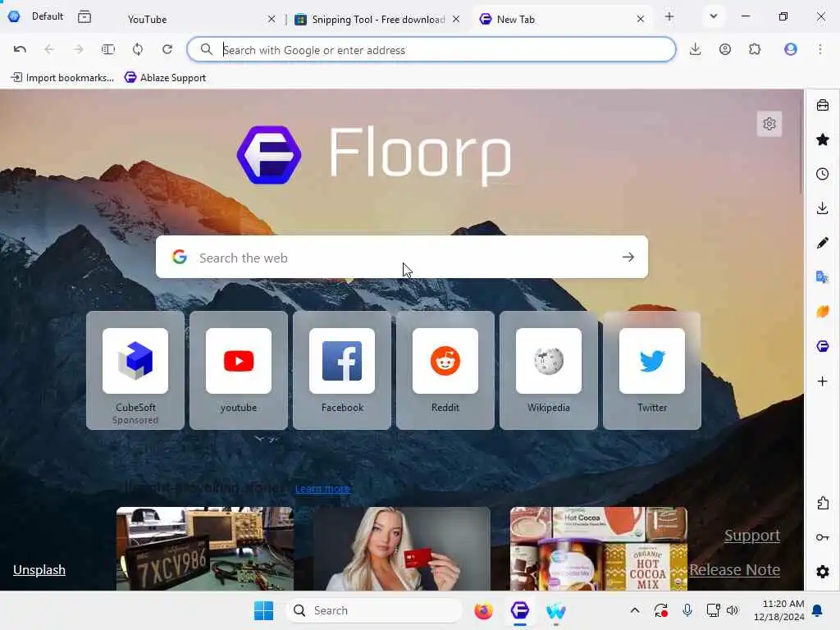The width and height of the screenshot is (840, 630).
Task: Go forward with the forward arrow
Action: [x=78, y=49]
